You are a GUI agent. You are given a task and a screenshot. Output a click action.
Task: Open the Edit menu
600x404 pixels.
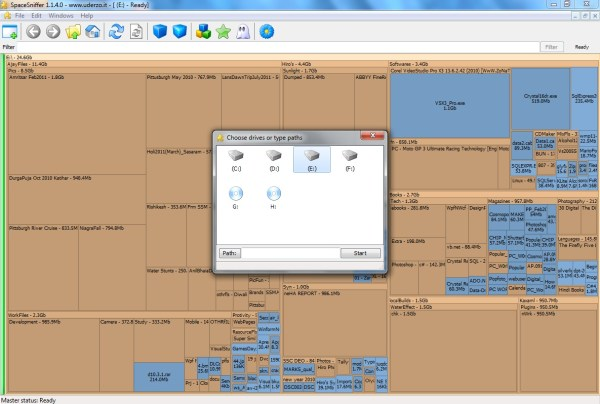pos(36,16)
